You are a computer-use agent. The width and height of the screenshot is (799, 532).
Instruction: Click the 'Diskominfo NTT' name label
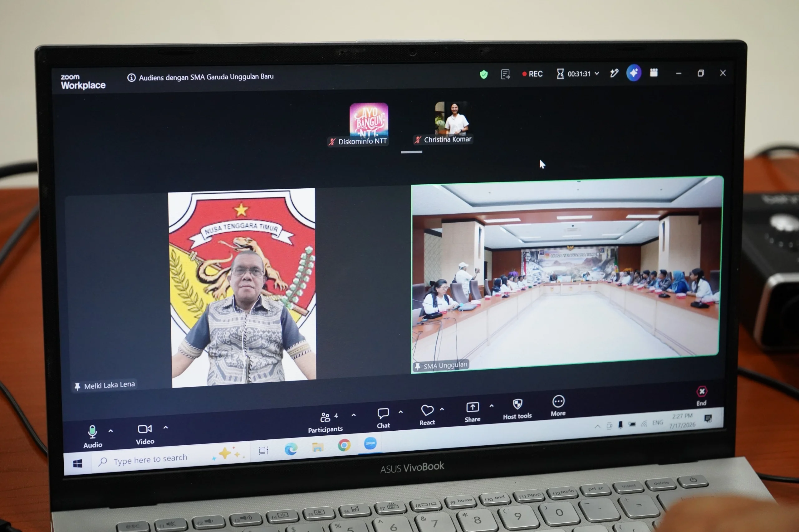point(362,142)
